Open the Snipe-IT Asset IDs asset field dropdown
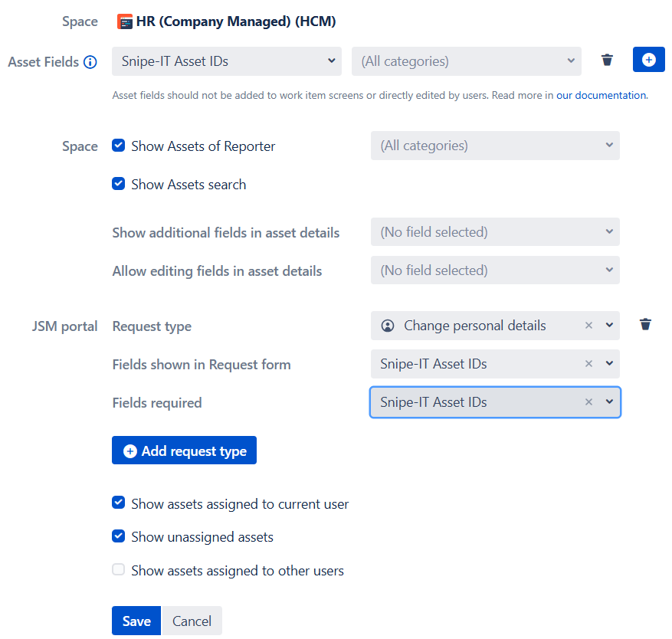Viewport: 672px width, 639px height. click(x=226, y=61)
